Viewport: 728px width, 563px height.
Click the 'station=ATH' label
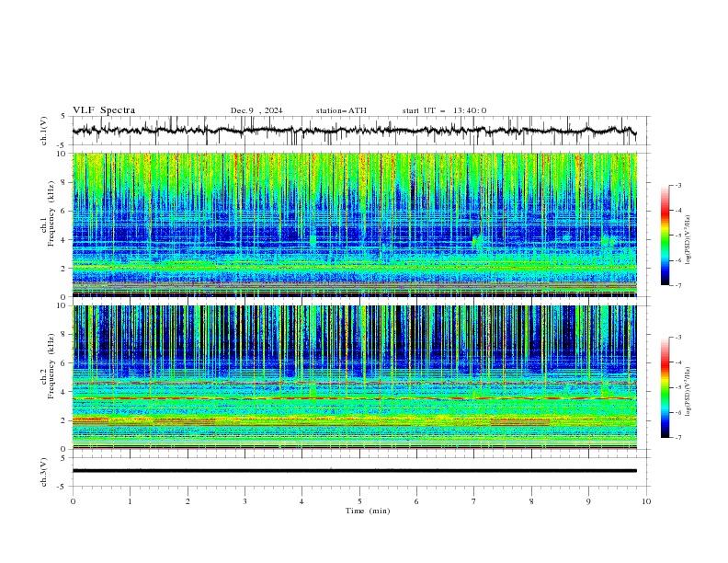pos(341,110)
